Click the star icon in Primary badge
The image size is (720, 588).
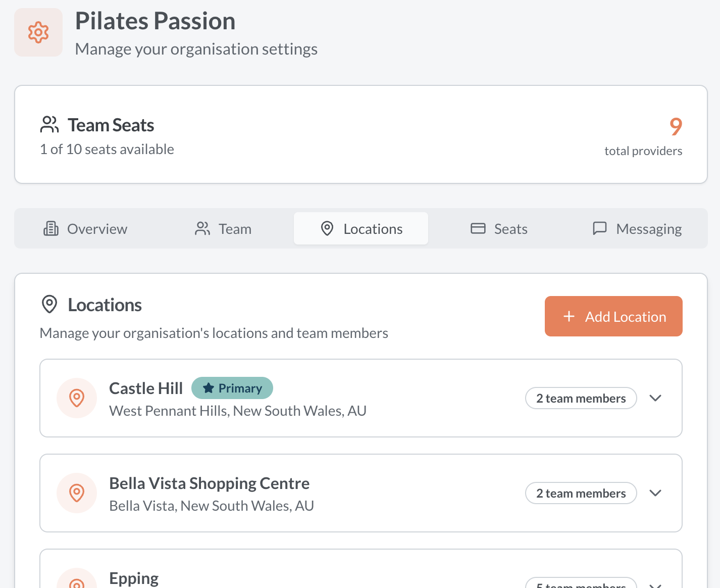pos(209,388)
